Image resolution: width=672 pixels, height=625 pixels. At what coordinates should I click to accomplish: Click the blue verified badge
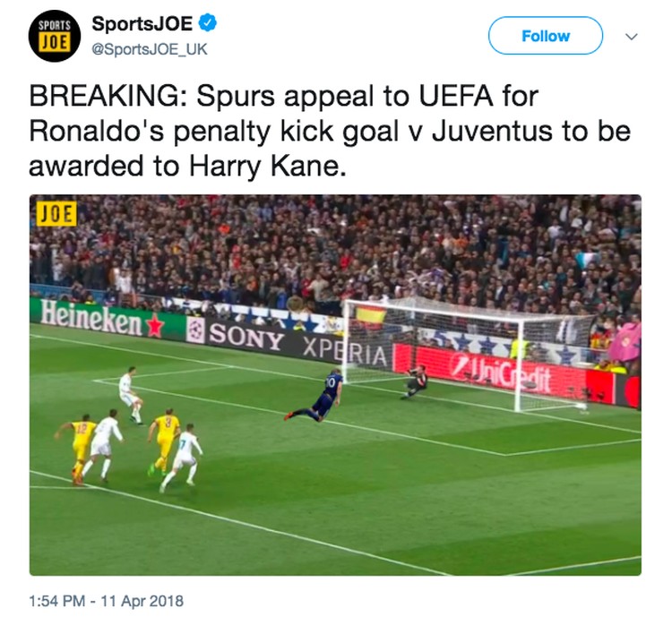pos(208,22)
